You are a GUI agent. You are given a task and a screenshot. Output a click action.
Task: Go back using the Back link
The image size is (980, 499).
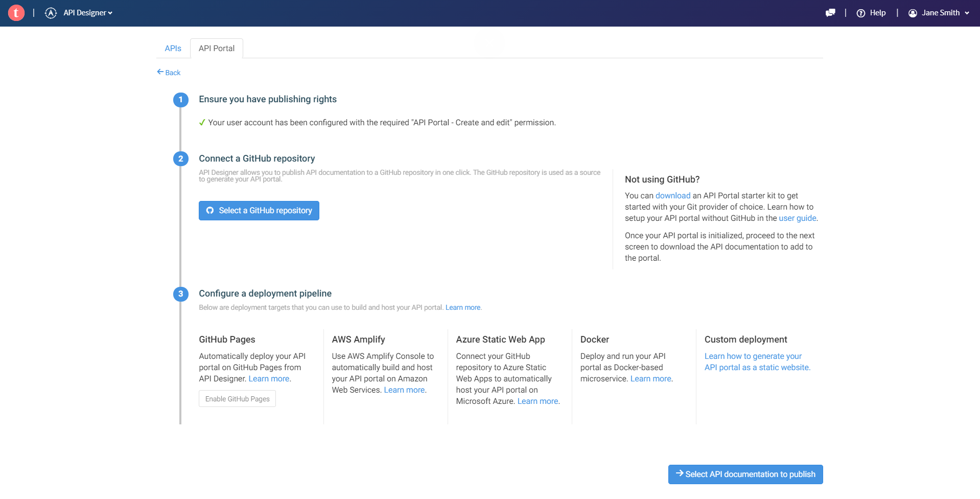coord(169,73)
